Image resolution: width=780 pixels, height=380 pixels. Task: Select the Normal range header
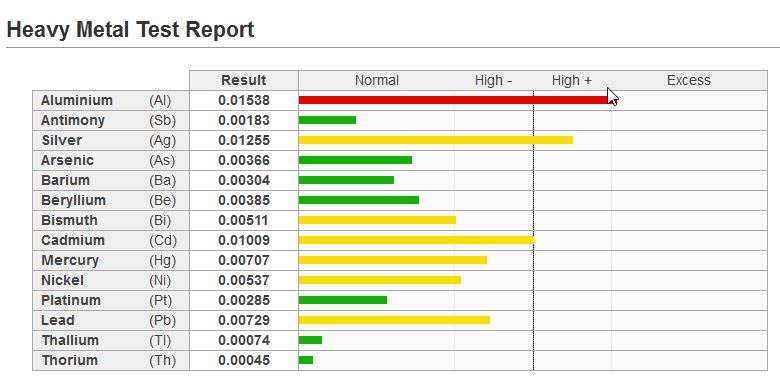pyautogui.click(x=377, y=80)
